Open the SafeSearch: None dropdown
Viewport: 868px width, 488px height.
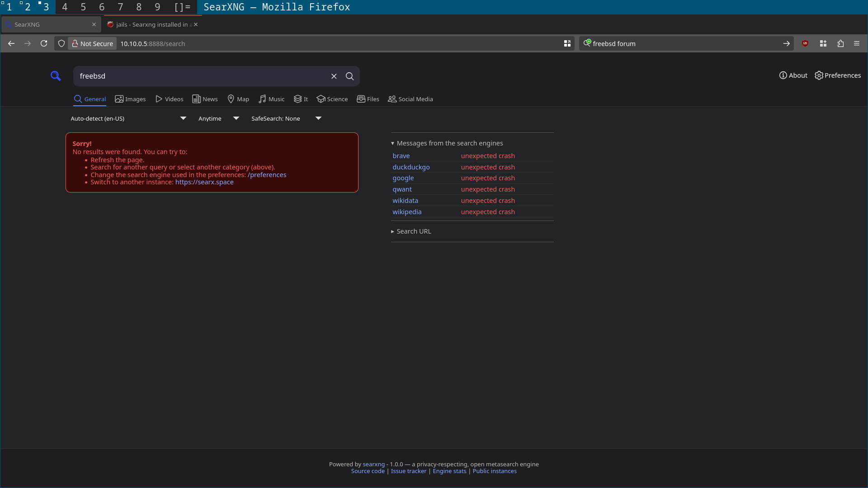(286, 118)
